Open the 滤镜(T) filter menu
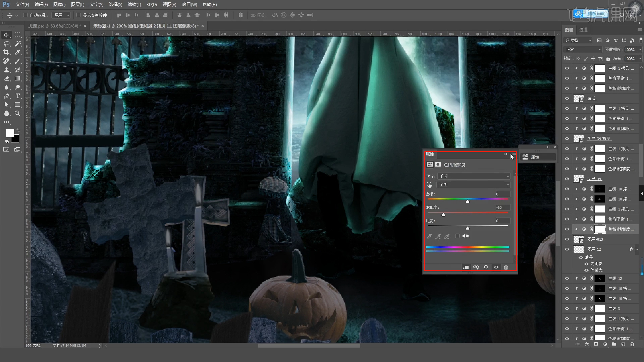Image resolution: width=644 pixels, height=362 pixels. 134,4
